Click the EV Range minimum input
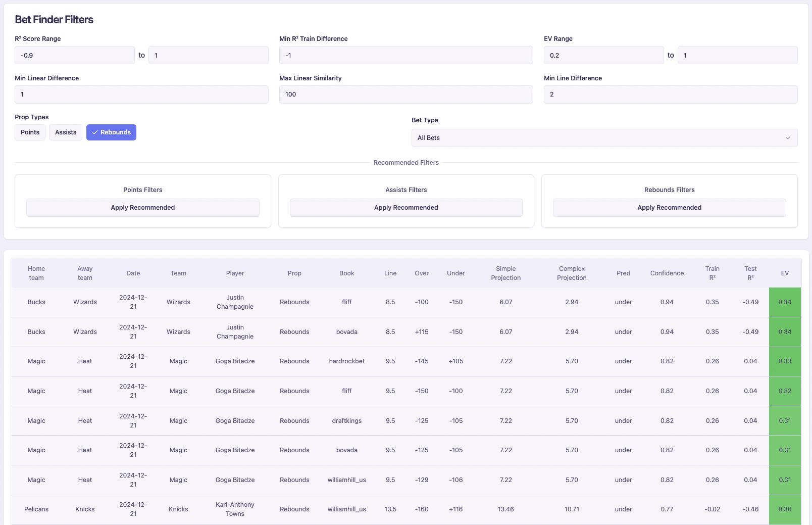Image resolution: width=812 pixels, height=525 pixels. tap(603, 55)
